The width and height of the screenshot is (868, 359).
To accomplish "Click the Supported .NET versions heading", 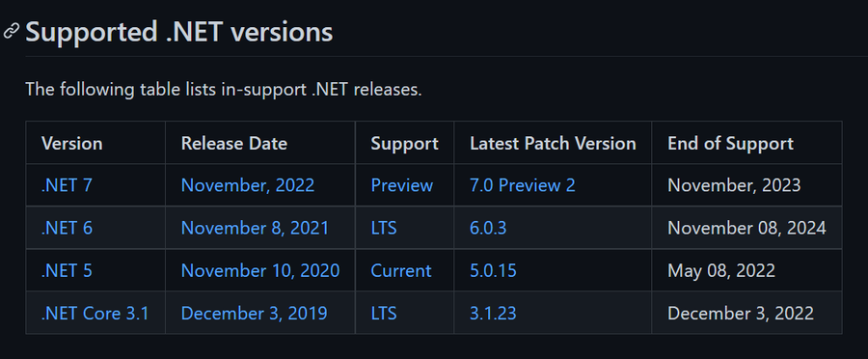I will tap(178, 32).
